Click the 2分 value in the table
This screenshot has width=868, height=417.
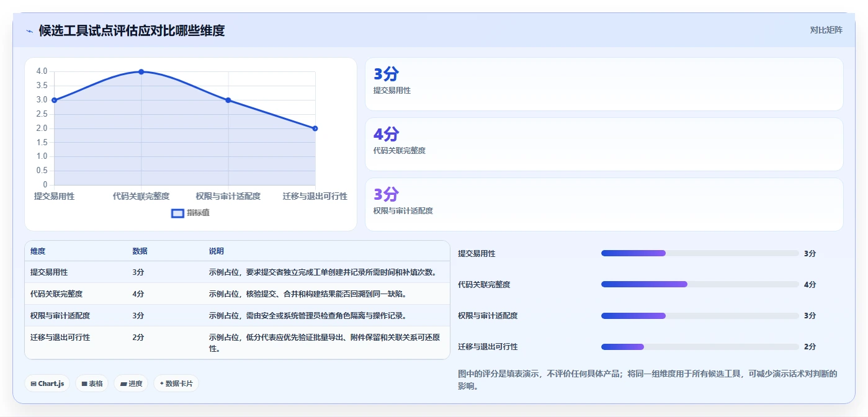click(x=138, y=337)
